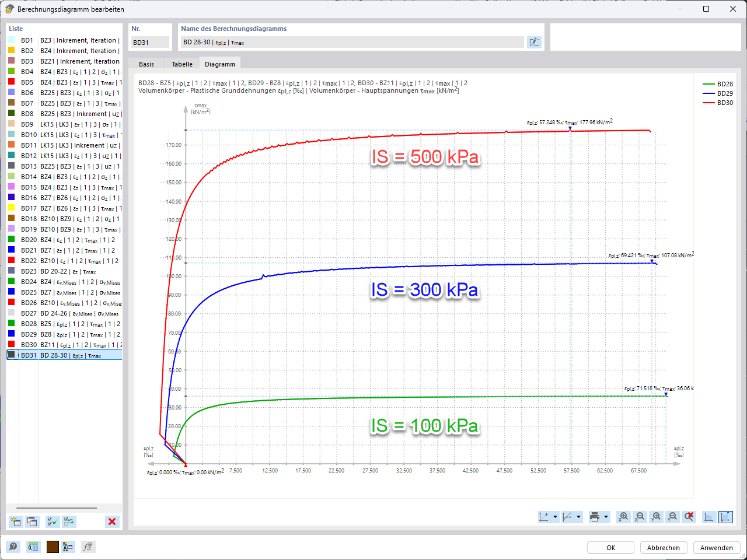This screenshot has width=747, height=560.
Task: Select BD29 'BZ8' row in the list
Action: tap(64, 334)
